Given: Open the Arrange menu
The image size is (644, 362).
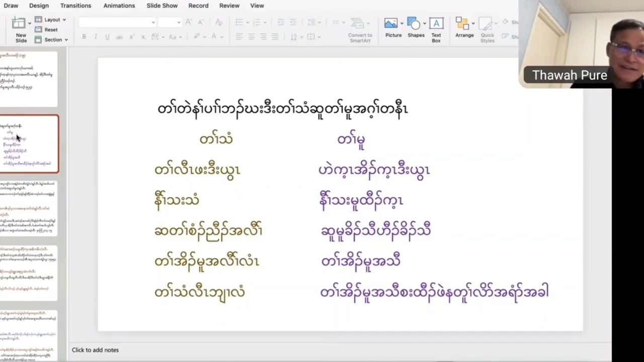Looking at the screenshot, I should [464, 28].
